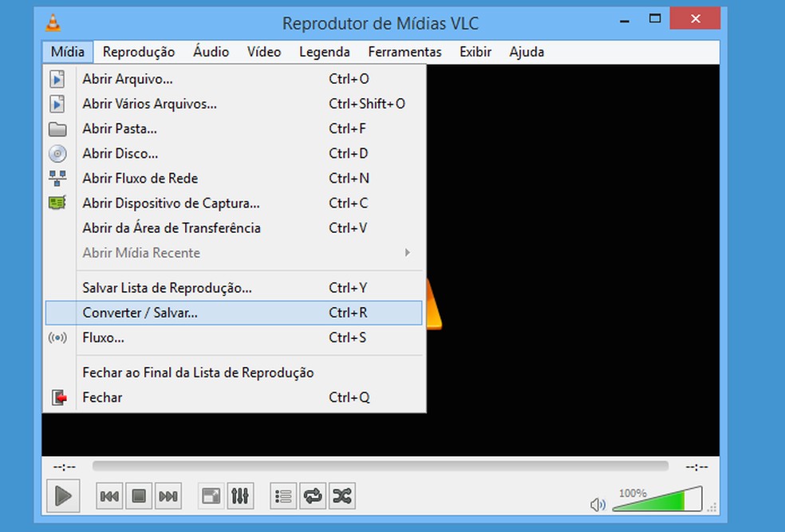Choose Abrir Vários Arquivos... entry

234,104
